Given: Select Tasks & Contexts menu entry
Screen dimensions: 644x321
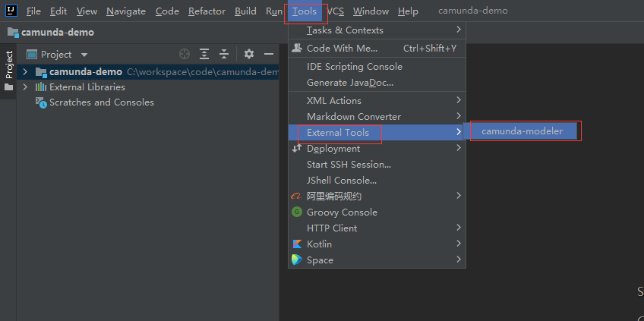Looking at the screenshot, I should tap(377, 30).
